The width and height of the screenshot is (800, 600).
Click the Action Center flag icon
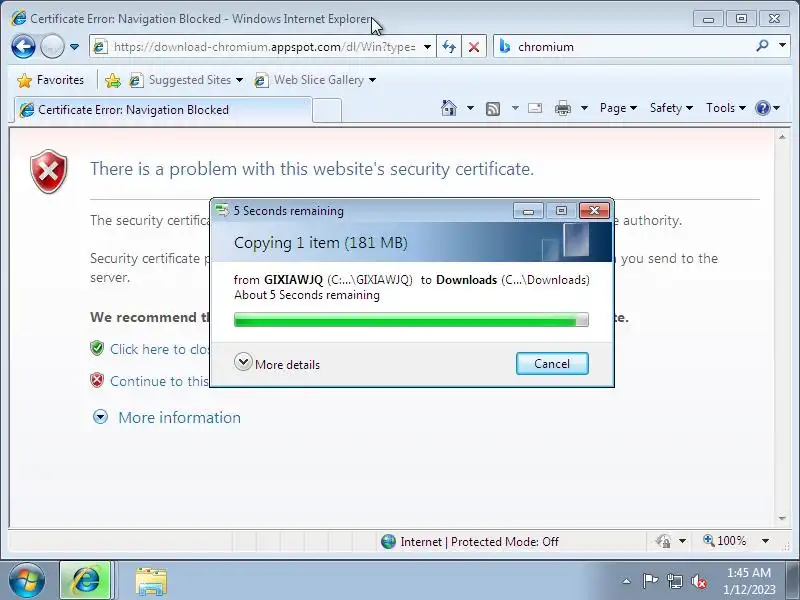(x=650, y=581)
